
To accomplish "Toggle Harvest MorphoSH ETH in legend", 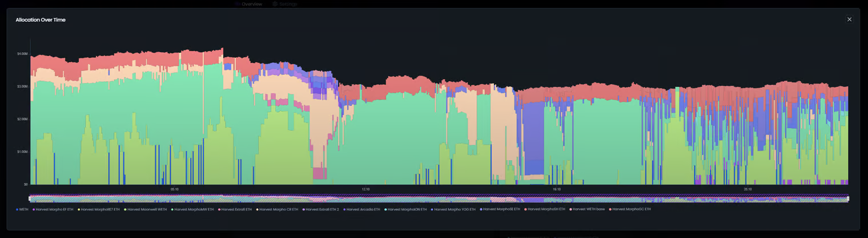I will (x=546, y=209).
